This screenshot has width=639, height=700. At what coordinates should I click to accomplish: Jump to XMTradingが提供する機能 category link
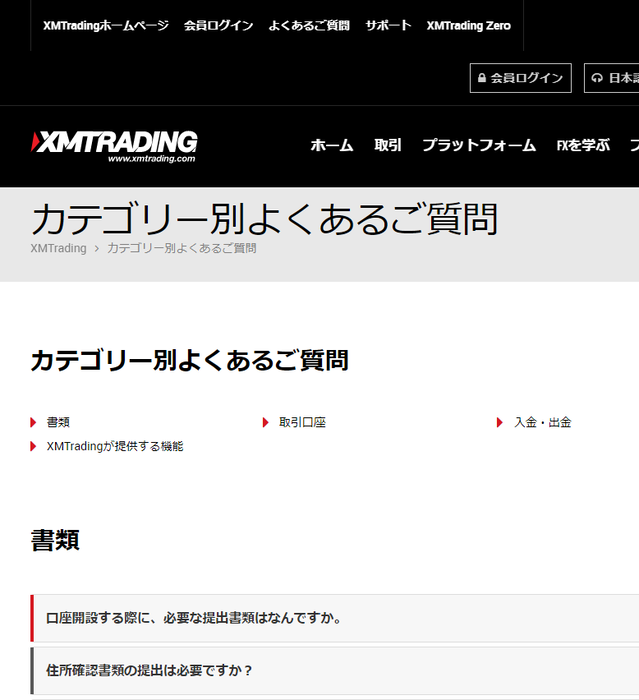coord(115,446)
